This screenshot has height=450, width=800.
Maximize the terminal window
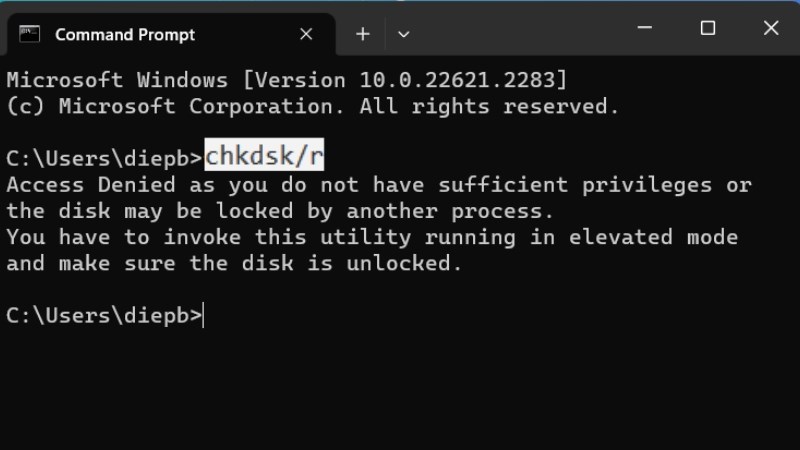(x=708, y=29)
